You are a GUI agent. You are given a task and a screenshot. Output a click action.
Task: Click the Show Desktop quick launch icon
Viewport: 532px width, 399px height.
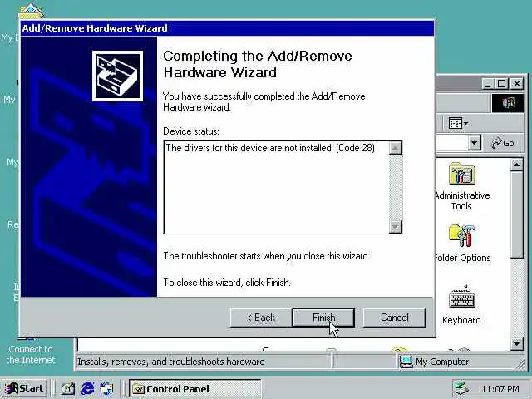[68, 388]
